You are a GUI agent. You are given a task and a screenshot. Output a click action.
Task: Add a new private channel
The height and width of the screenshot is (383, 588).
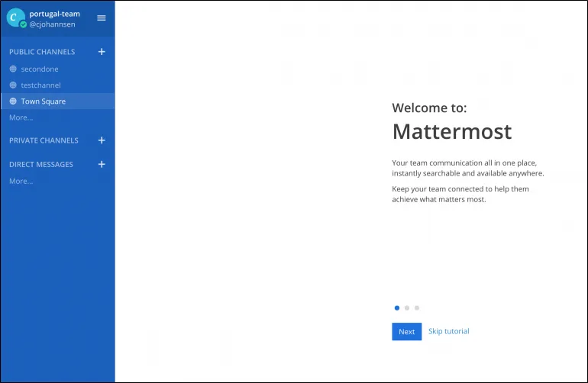[102, 140]
